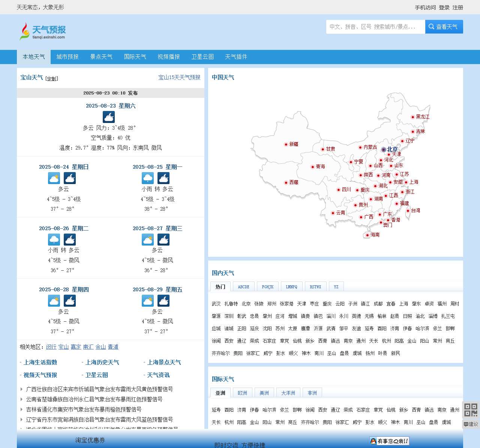
Task: Switch to the ABCDE domestic cities tab
Action: pos(243,287)
